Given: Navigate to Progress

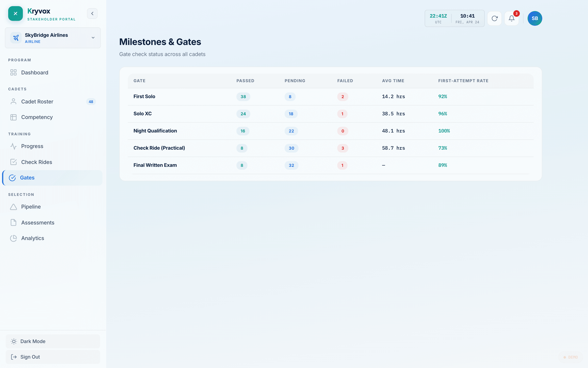Looking at the screenshot, I should click(53, 146).
